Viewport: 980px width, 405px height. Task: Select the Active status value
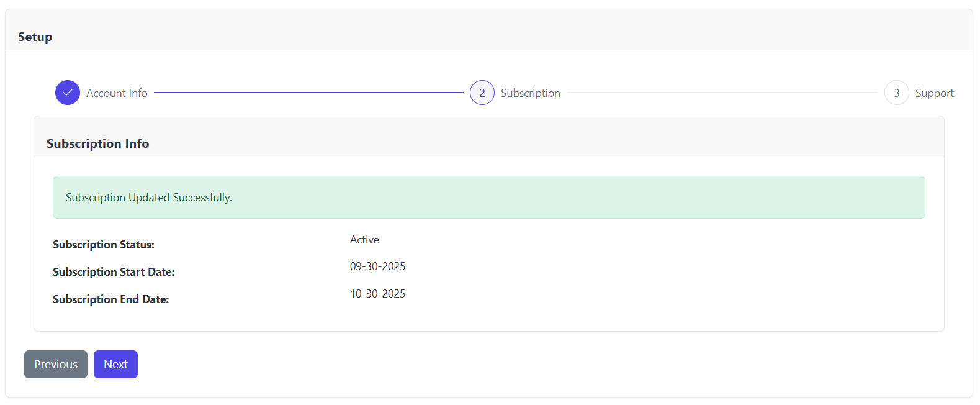(364, 240)
